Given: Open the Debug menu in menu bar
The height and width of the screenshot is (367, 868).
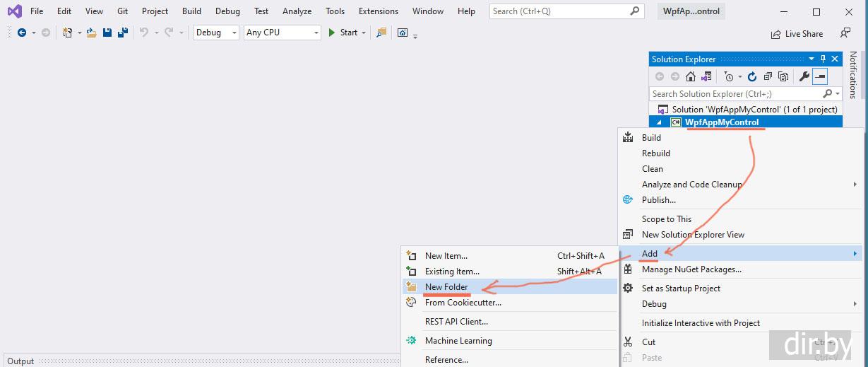Looking at the screenshot, I should (x=227, y=11).
